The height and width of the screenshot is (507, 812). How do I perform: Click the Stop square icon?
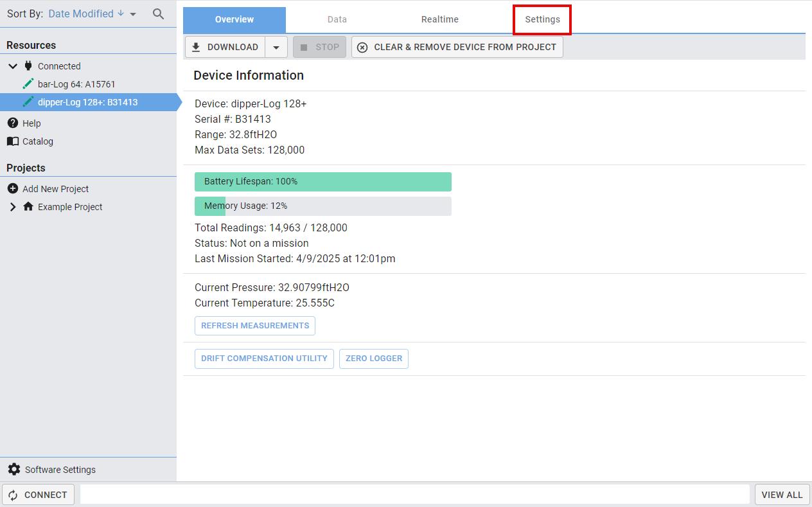[x=304, y=47]
